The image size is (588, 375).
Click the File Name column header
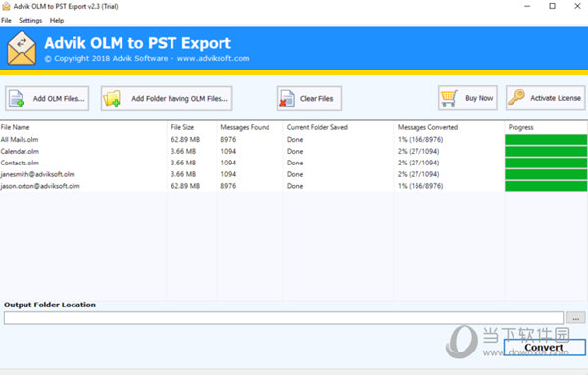point(15,127)
